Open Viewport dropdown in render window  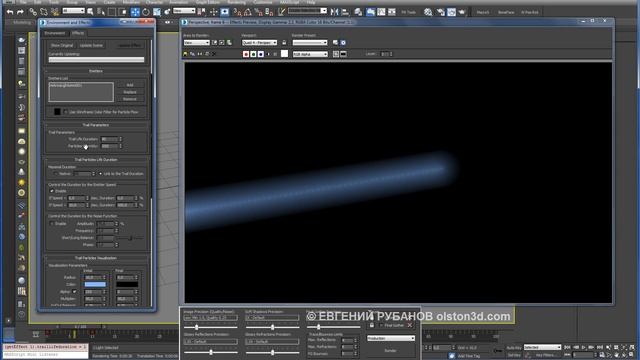(259, 42)
